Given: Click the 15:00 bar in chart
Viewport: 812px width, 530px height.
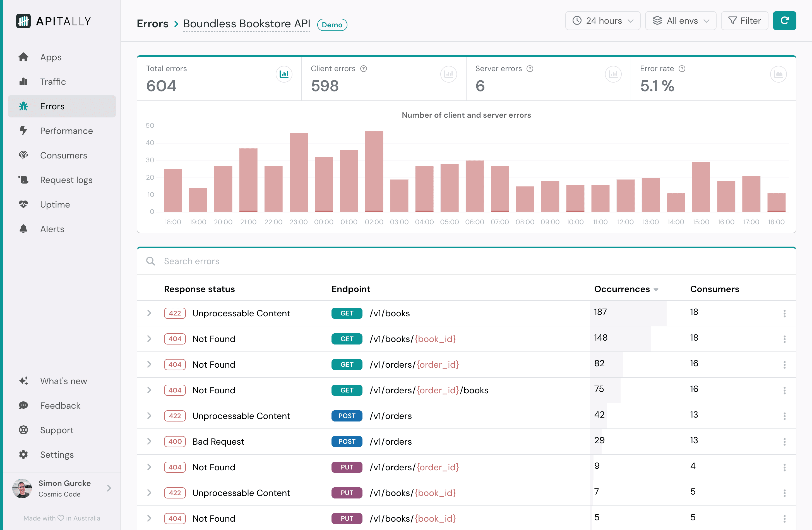Looking at the screenshot, I should click(x=701, y=187).
